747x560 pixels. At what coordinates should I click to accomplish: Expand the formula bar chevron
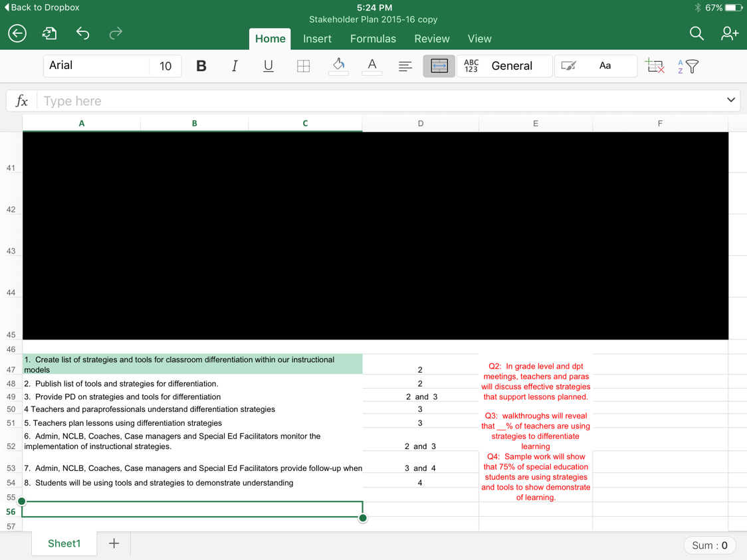coord(730,100)
